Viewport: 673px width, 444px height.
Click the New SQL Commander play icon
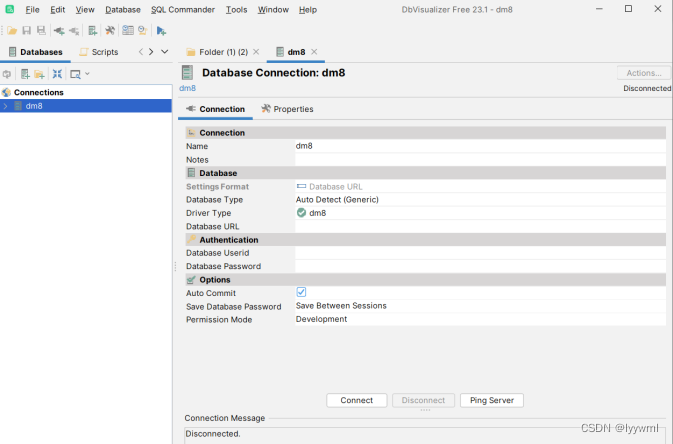161,30
